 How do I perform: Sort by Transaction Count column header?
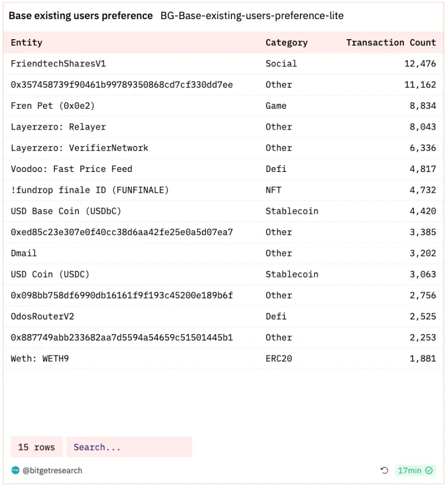coord(391,42)
